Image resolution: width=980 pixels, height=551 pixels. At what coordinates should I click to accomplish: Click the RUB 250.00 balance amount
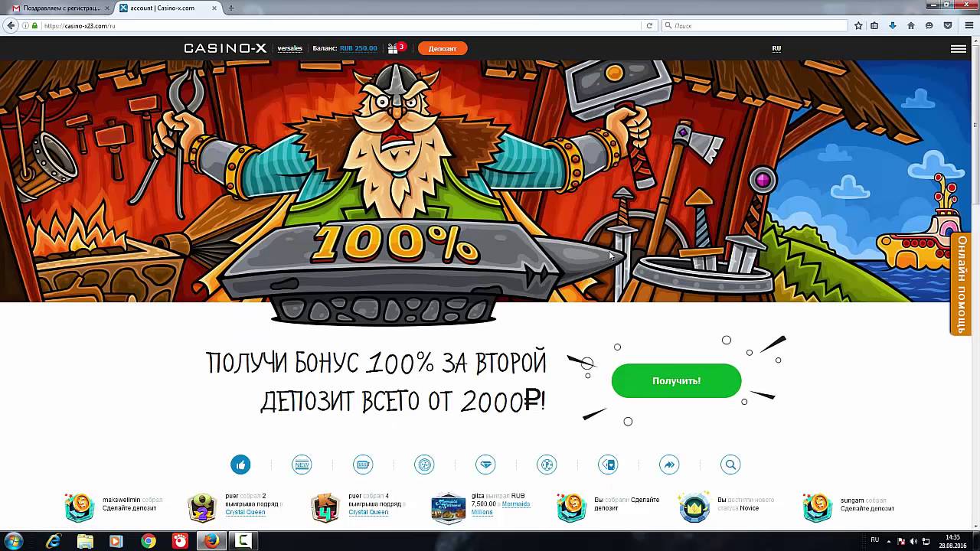click(358, 48)
